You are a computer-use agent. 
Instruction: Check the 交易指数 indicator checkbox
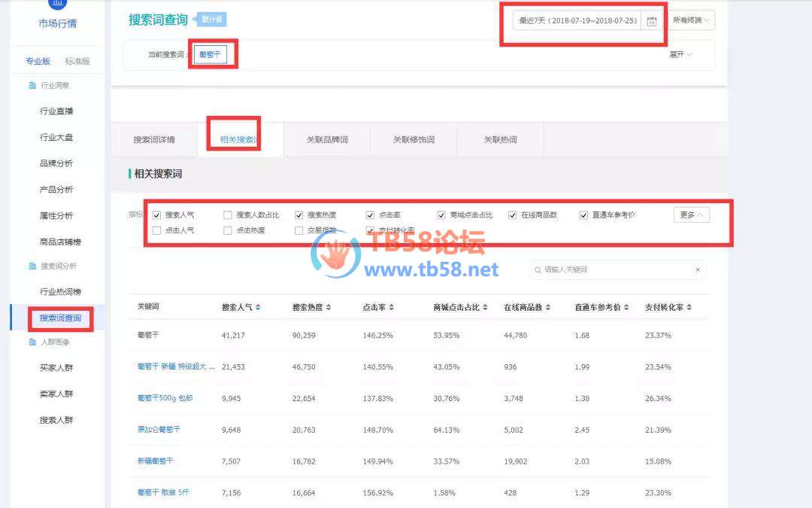tap(299, 230)
